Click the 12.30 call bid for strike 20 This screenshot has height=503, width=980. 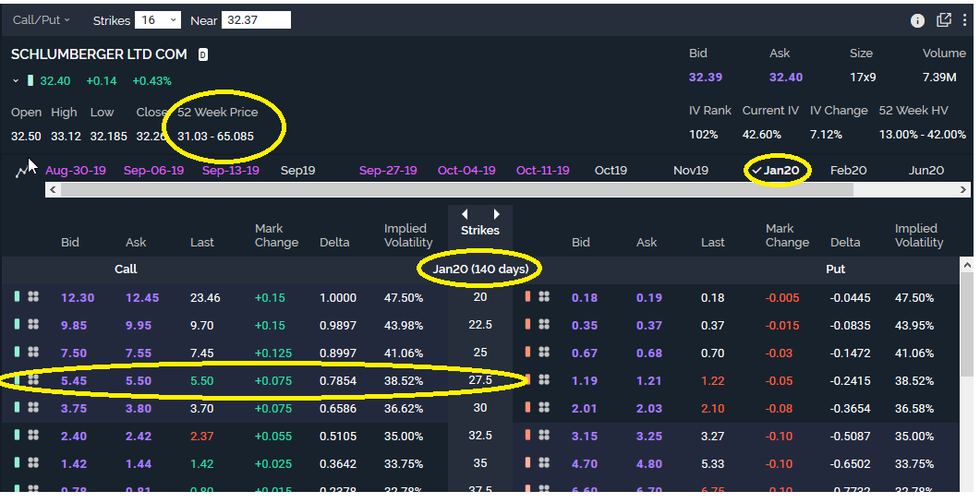(78, 297)
